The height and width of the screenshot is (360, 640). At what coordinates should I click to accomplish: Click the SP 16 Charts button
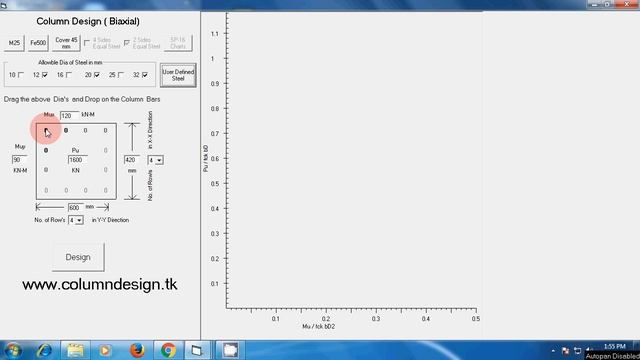click(178, 43)
